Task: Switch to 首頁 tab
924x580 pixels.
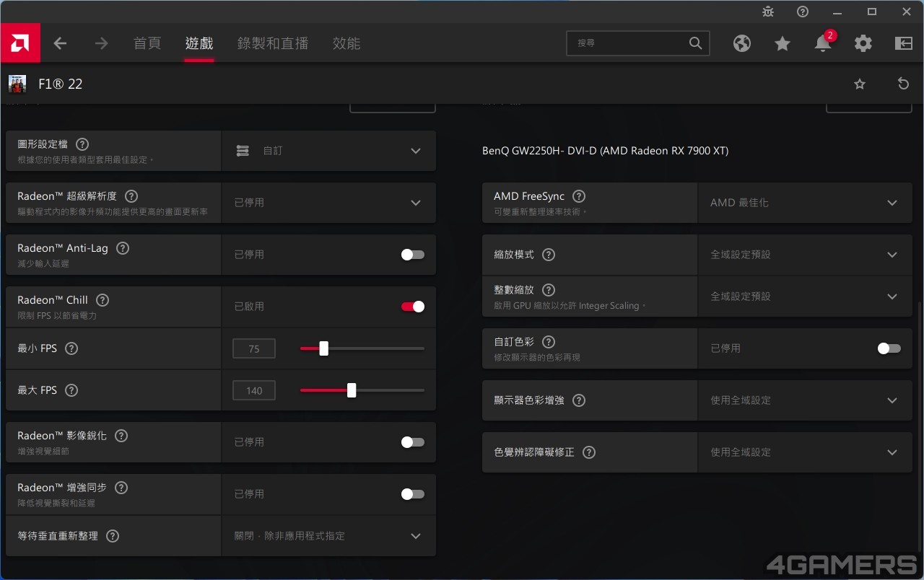Action: 147,43
